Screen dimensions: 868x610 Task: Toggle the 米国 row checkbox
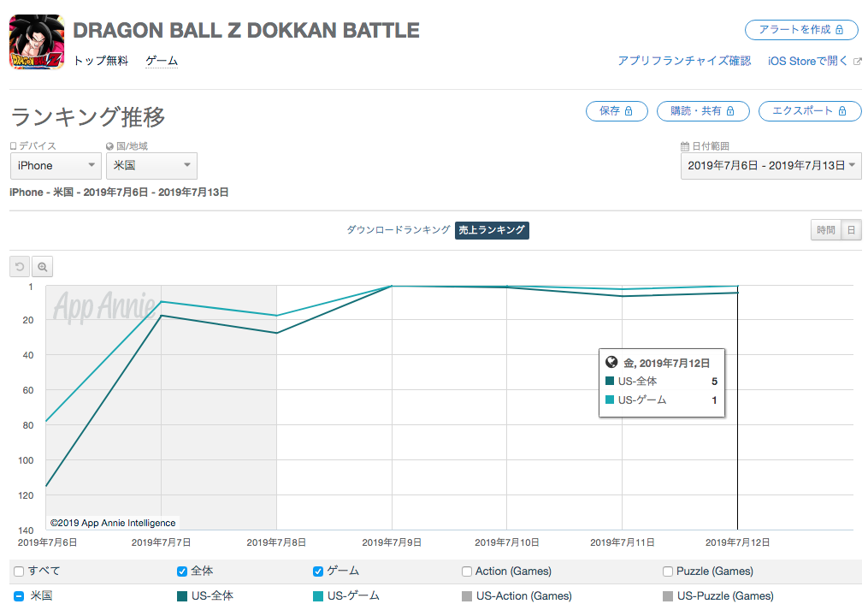[x=19, y=596]
